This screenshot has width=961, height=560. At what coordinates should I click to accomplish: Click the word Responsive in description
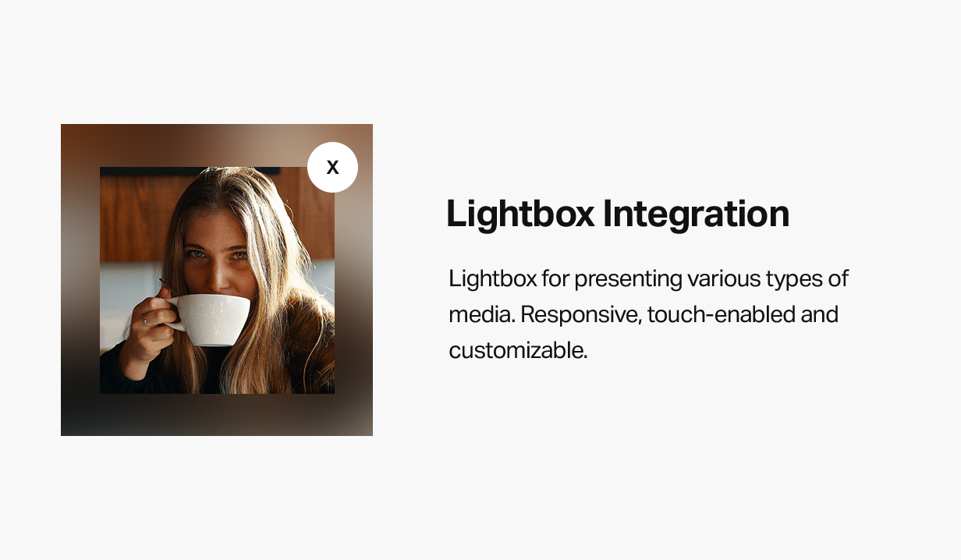coord(580,314)
